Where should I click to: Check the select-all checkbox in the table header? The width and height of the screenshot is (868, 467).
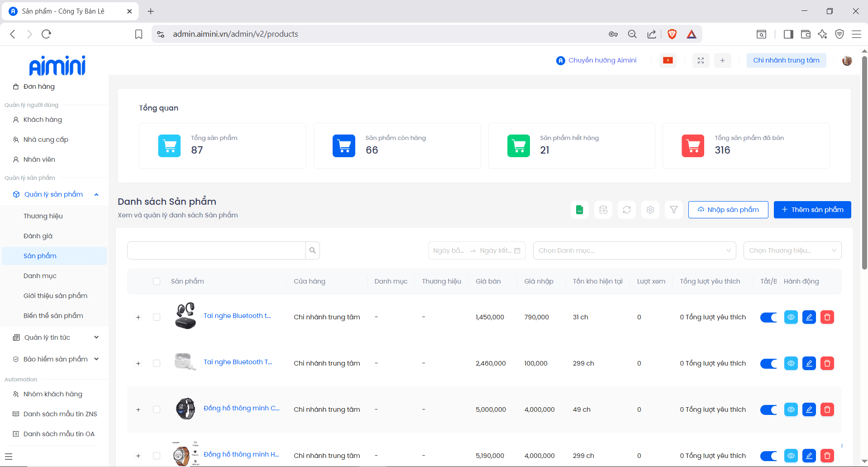tap(157, 281)
